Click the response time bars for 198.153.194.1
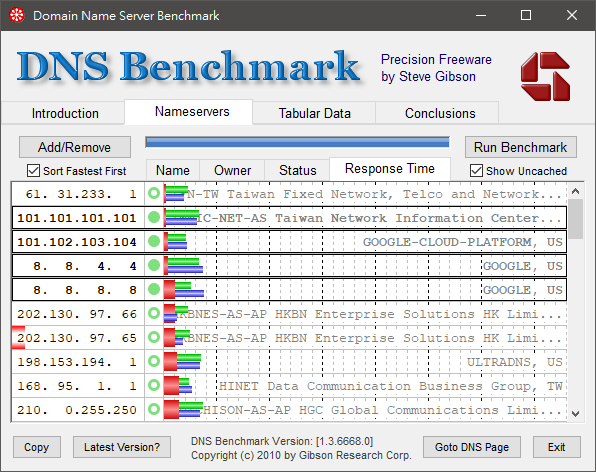596x472 pixels. click(182, 361)
